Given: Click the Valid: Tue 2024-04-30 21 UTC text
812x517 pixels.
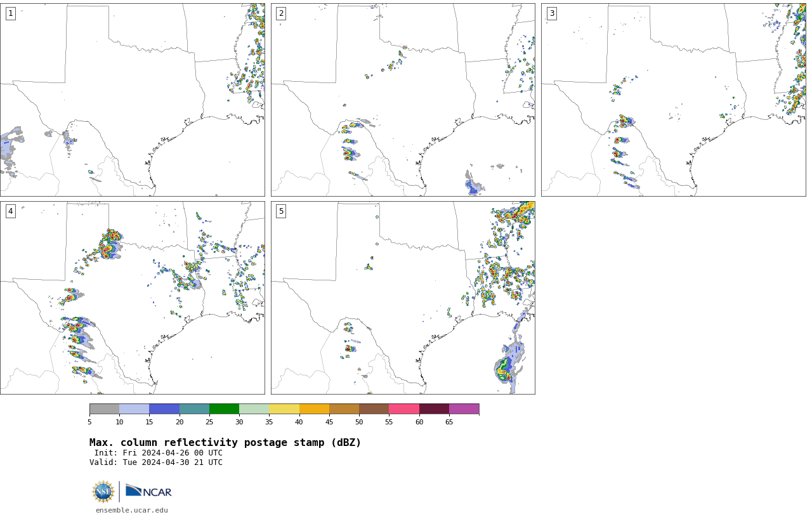Looking at the screenshot, I should click(x=156, y=462).
